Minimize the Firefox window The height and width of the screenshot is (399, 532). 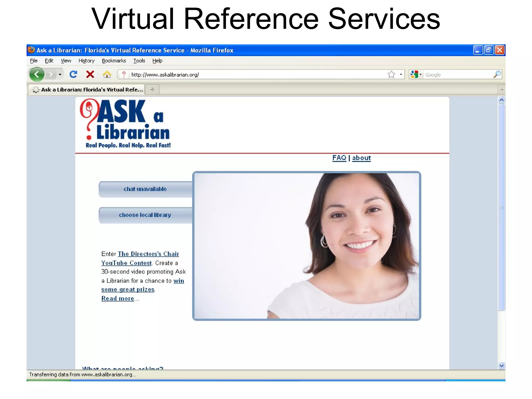point(478,50)
